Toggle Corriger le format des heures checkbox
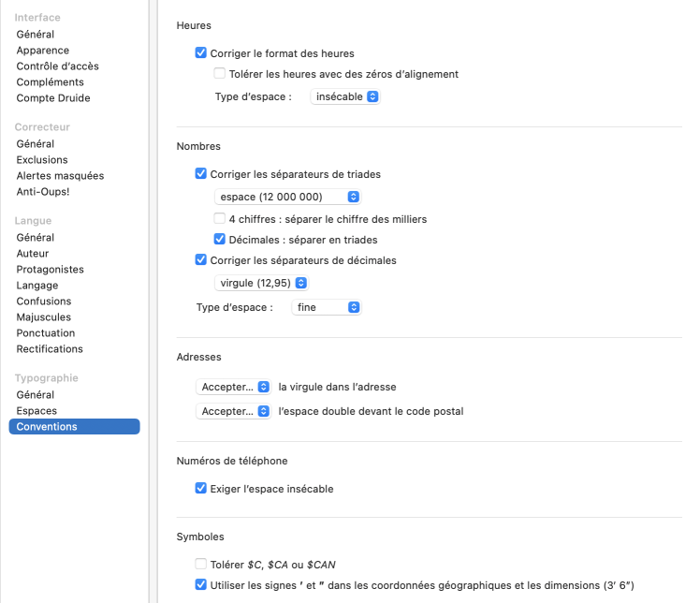Viewport: 700px width, 603px height. click(201, 53)
